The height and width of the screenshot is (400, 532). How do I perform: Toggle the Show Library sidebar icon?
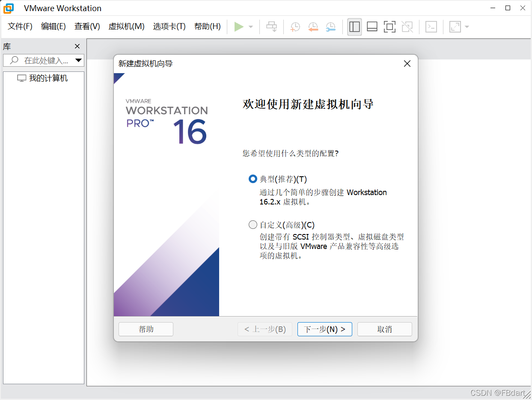(354, 27)
